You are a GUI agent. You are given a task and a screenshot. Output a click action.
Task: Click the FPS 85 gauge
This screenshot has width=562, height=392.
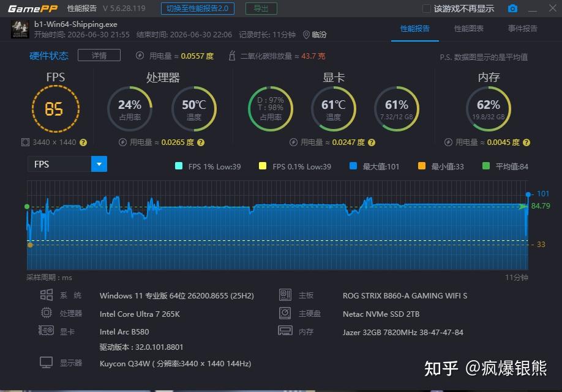55,109
